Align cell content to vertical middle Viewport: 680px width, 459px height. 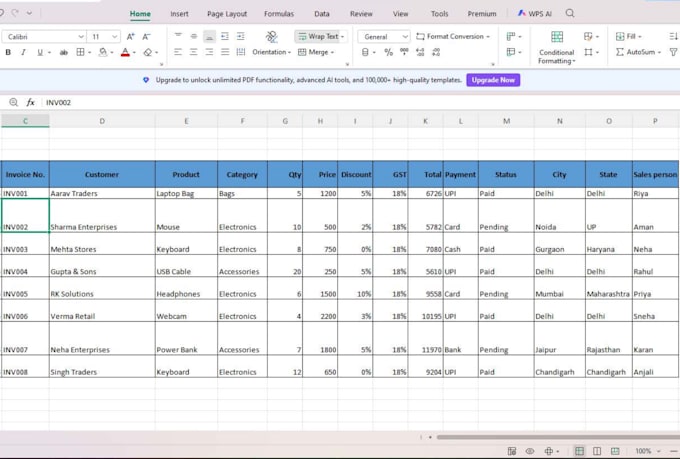(193, 36)
